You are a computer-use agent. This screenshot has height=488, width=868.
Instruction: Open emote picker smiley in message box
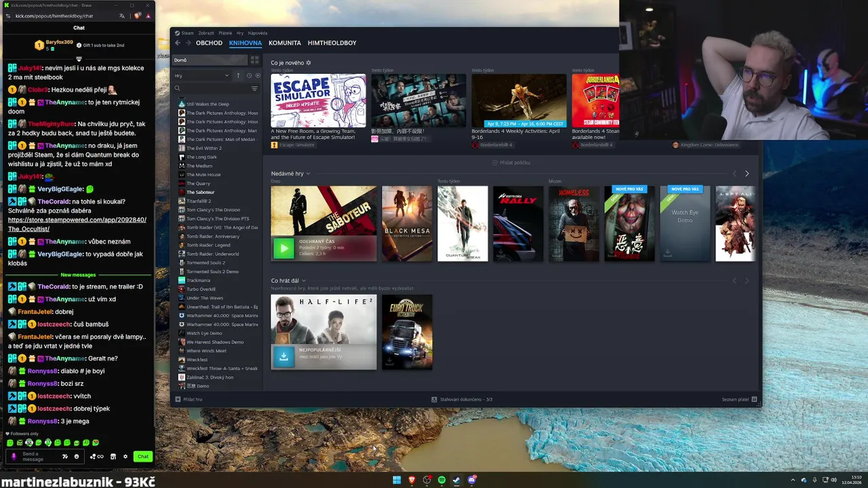(77, 457)
